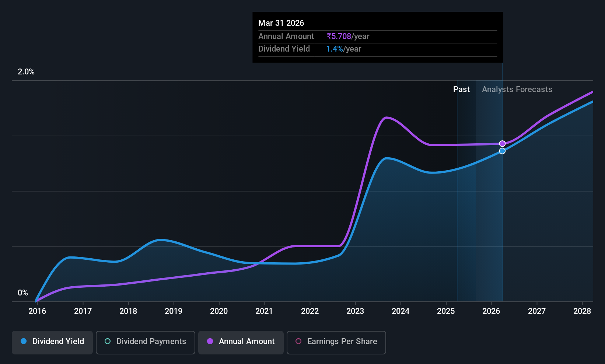Enable the Earnings Per Share series
This screenshot has height=364, width=605.
[336, 343]
